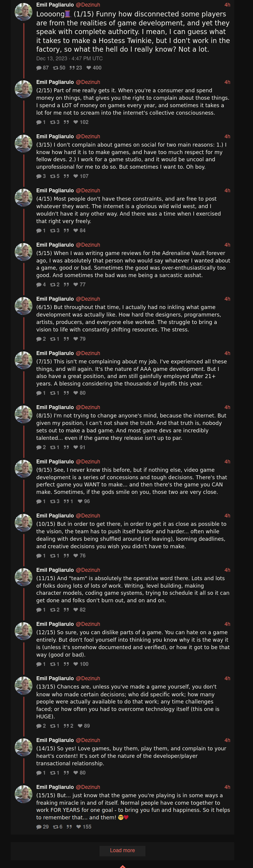Click the retweet icon on tweet 5/15
The image size is (253, 868).
pyautogui.click(x=52, y=285)
